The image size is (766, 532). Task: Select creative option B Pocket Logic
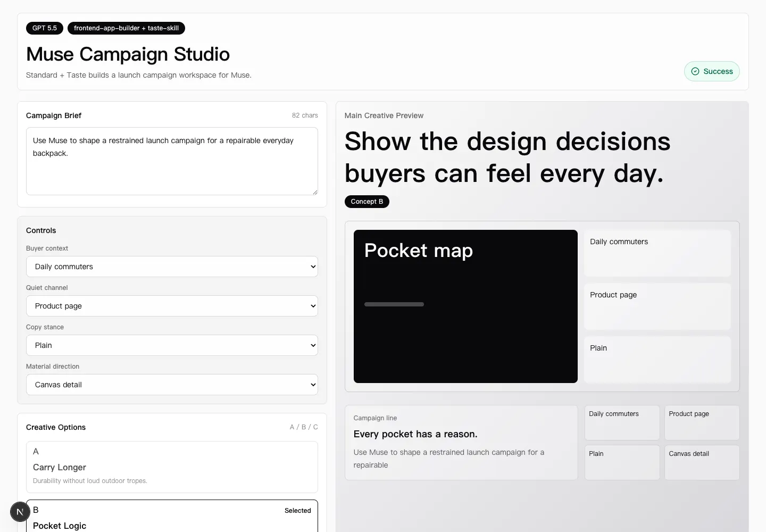[x=172, y=516]
